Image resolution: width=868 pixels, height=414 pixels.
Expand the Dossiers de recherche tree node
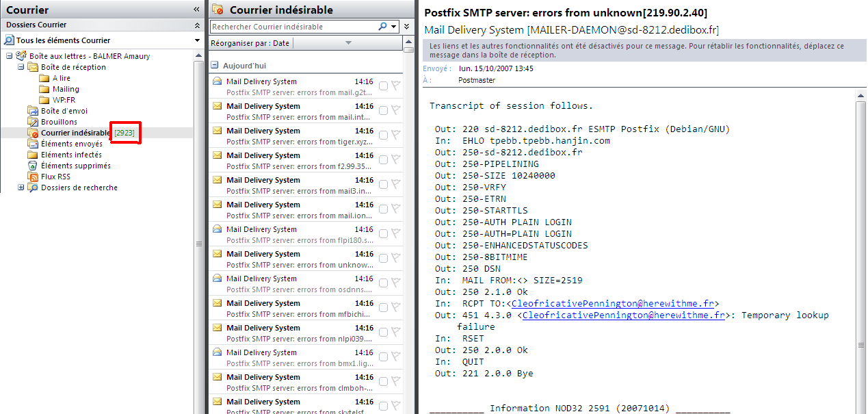pyautogui.click(x=21, y=187)
